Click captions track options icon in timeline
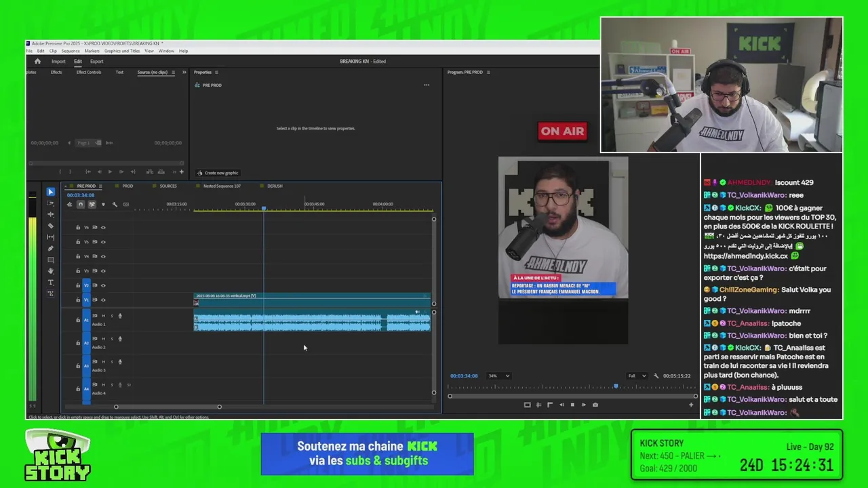This screenshot has height=488, width=868. tap(125, 204)
